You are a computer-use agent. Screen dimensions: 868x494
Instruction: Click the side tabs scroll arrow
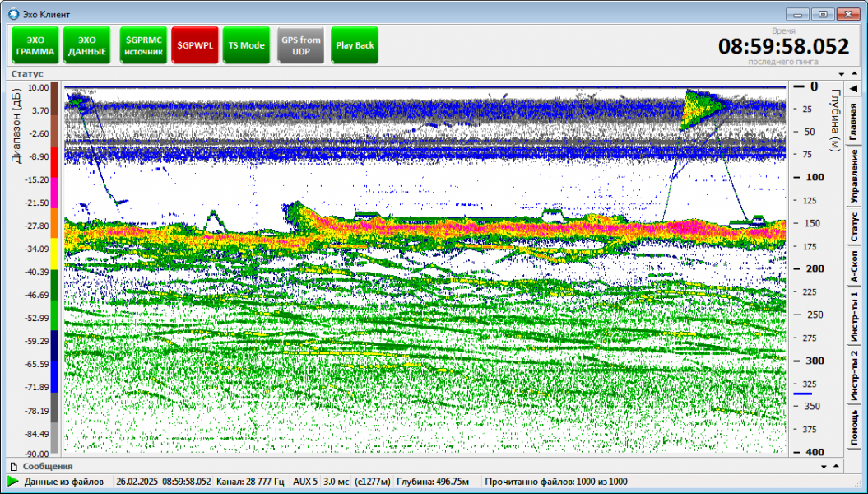tap(853, 89)
